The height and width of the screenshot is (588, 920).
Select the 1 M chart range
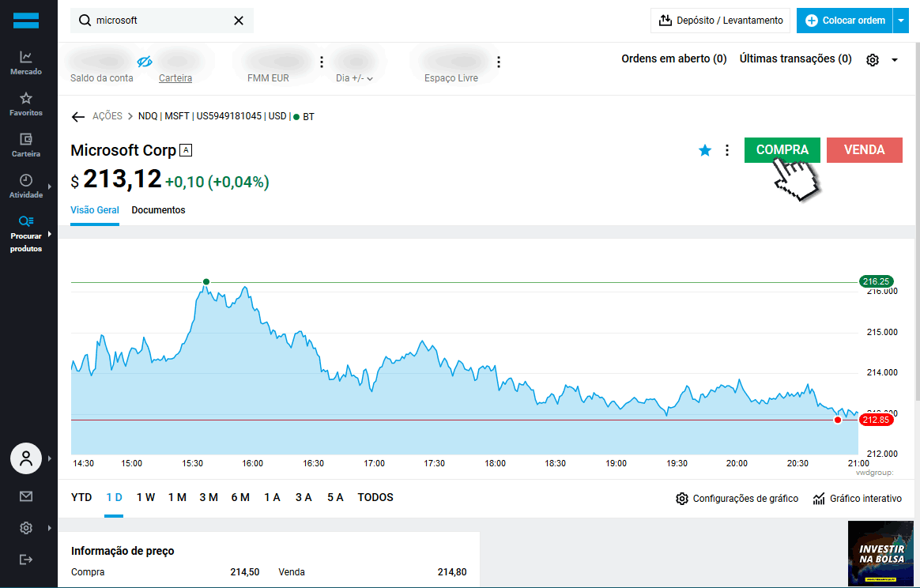[x=177, y=498]
